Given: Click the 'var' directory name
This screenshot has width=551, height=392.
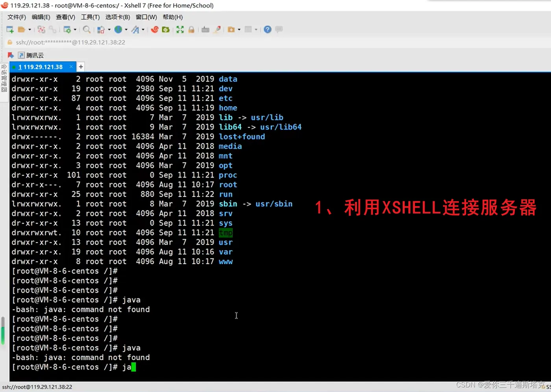Looking at the screenshot, I should pyautogui.click(x=226, y=252).
